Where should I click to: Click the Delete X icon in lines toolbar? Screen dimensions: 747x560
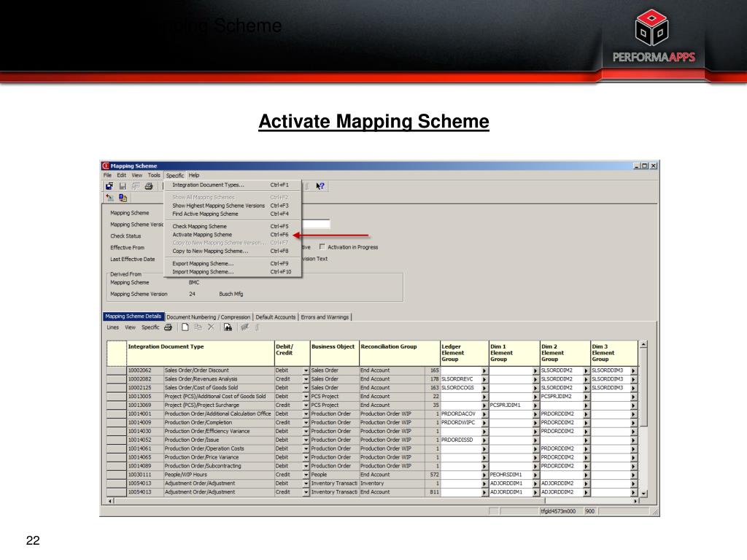coord(211,327)
